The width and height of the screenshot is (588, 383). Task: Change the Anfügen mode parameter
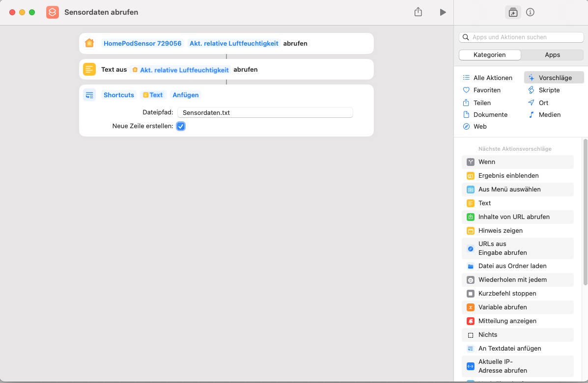186,95
